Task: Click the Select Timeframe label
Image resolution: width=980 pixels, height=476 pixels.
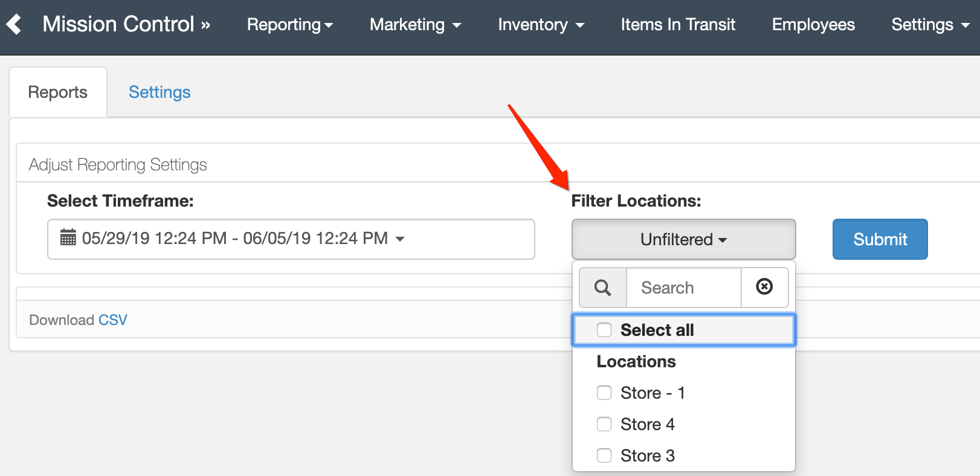Action: tap(120, 201)
